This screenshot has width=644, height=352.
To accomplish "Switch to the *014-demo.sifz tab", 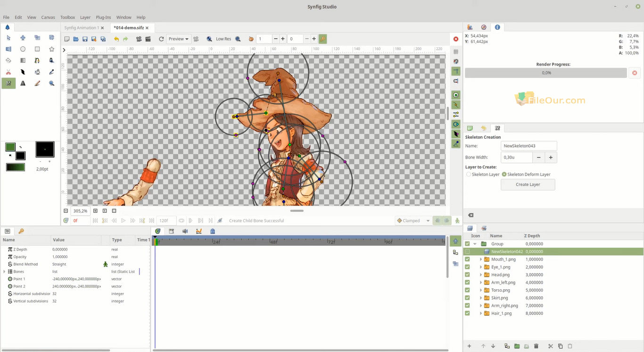I will [x=129, y=28].
